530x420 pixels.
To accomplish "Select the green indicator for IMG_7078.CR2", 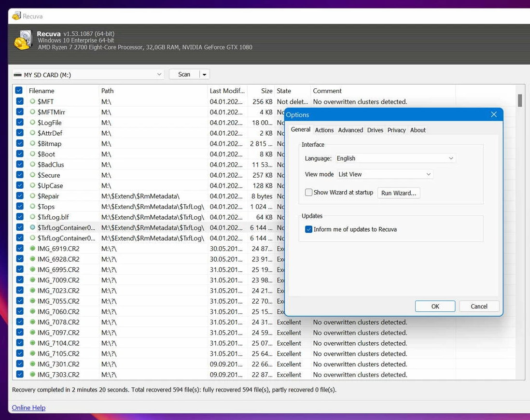I will coord(32,322).
